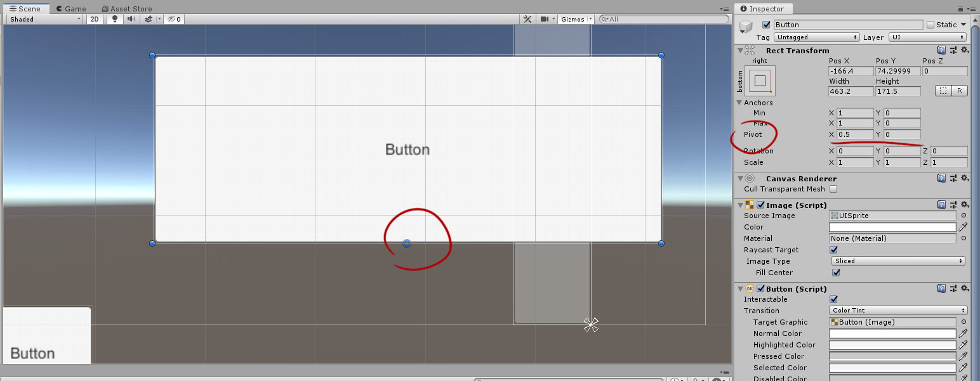Viewport: 980px width, 381px height.
Task: Disable the Image (Script) component checkbox
Action: point(760,205)
